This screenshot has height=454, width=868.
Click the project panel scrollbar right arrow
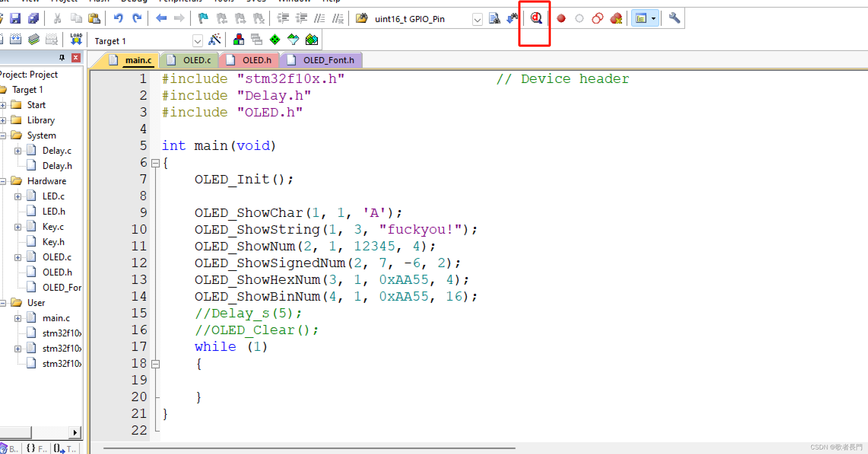coord(75,432)
